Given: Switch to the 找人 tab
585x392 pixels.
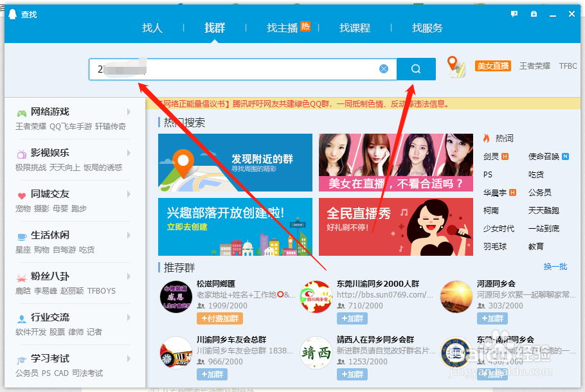Looking at the screenshot, I should point(152,28).
